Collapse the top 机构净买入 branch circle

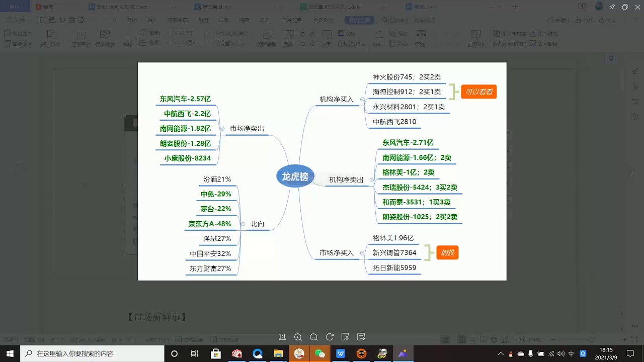click(x=362, y=100)
